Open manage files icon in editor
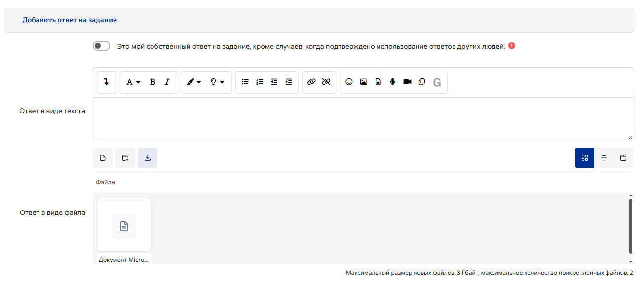This screenshot has height=281, width=644. point(422,82)
